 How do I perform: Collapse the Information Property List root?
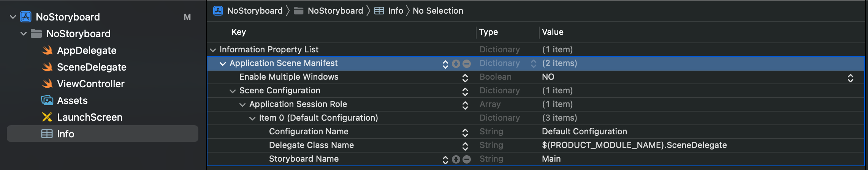click(213, 50)
